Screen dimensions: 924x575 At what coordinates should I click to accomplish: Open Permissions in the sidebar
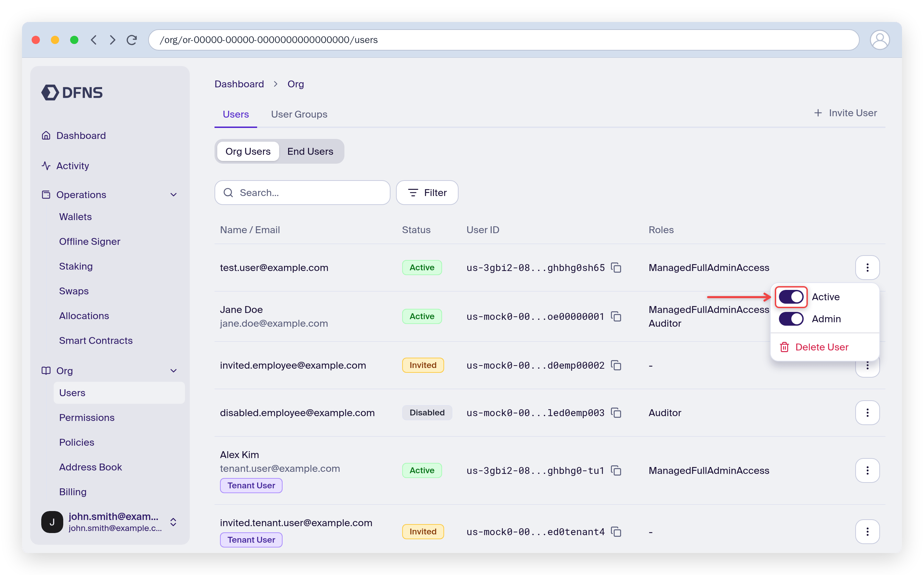87,417
